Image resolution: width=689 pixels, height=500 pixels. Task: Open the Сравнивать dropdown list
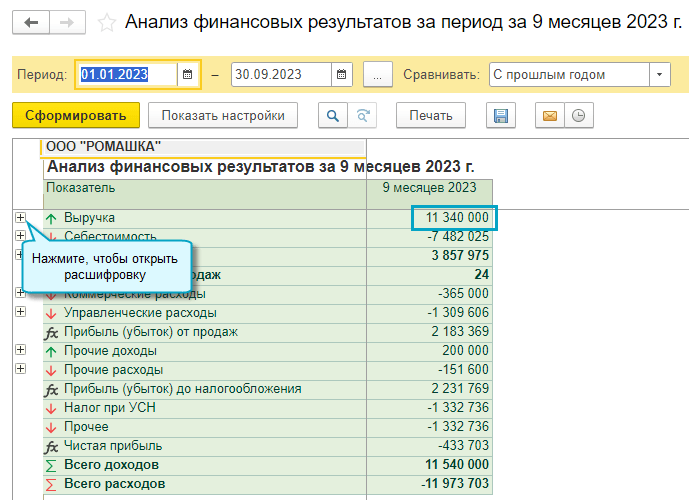(659, 74)
